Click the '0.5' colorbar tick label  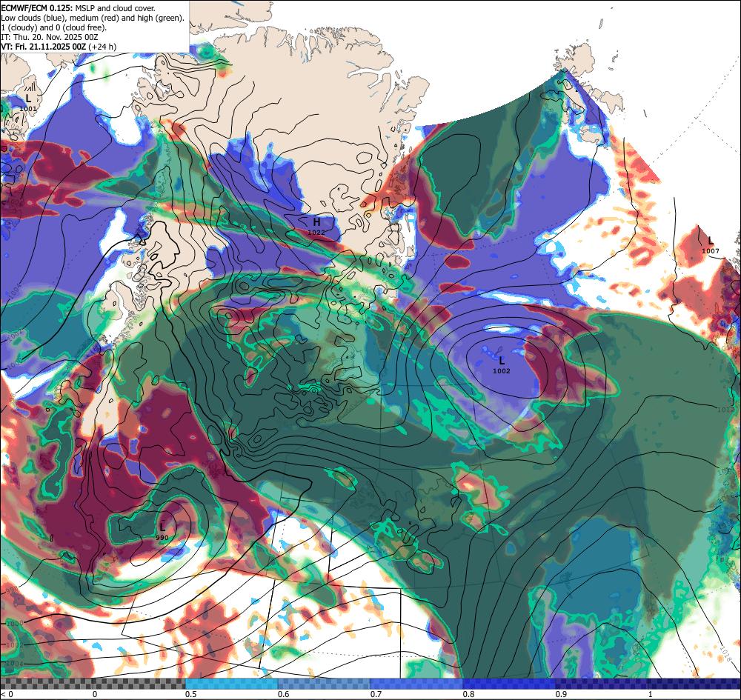coord(191,694)
